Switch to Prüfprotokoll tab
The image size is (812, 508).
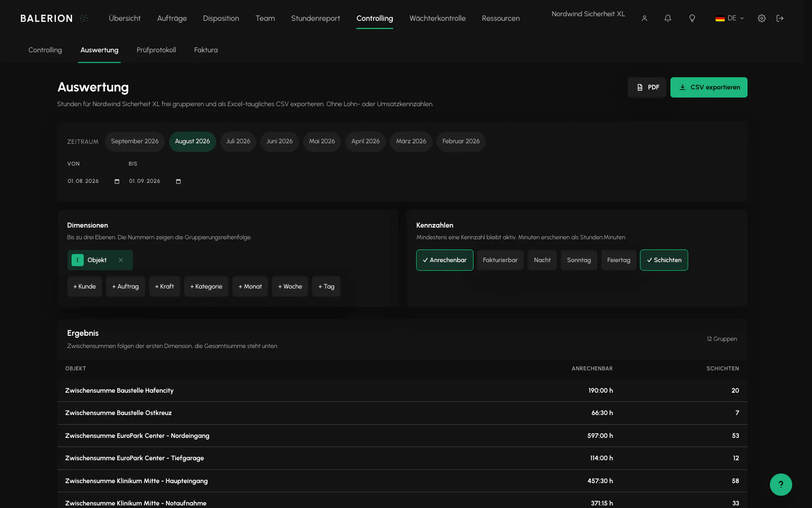(x=156, y=50)
